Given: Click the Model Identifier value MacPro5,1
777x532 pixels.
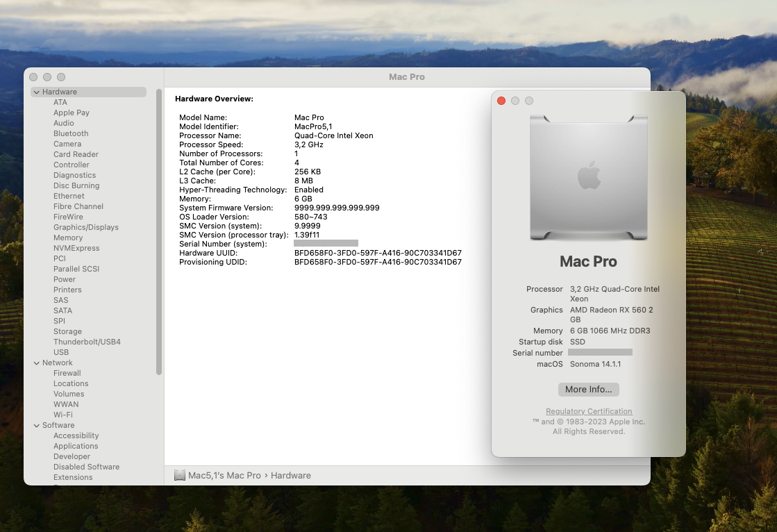Looking at the screenshot, I should click(313, 126).
